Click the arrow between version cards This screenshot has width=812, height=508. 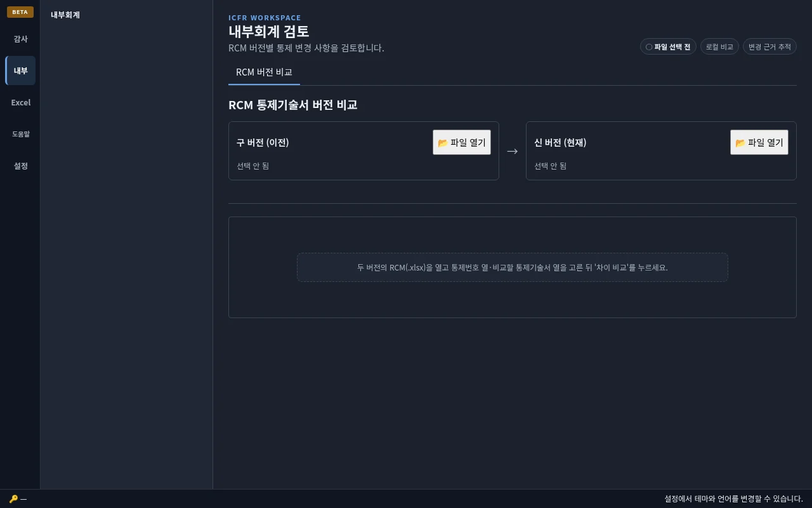tap(513, 151)
